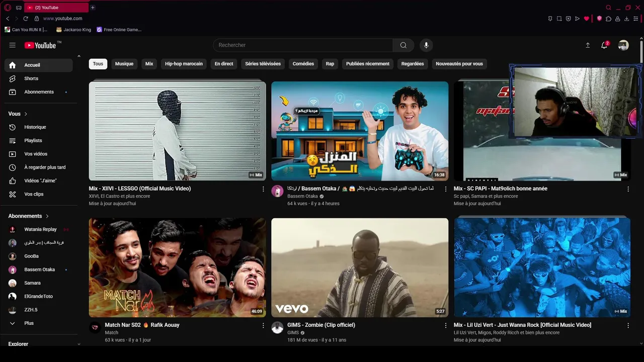Open Shorts from the sidebar
Image resolution: width=644 pixels, height=362 pixels.
coord(39,78)
